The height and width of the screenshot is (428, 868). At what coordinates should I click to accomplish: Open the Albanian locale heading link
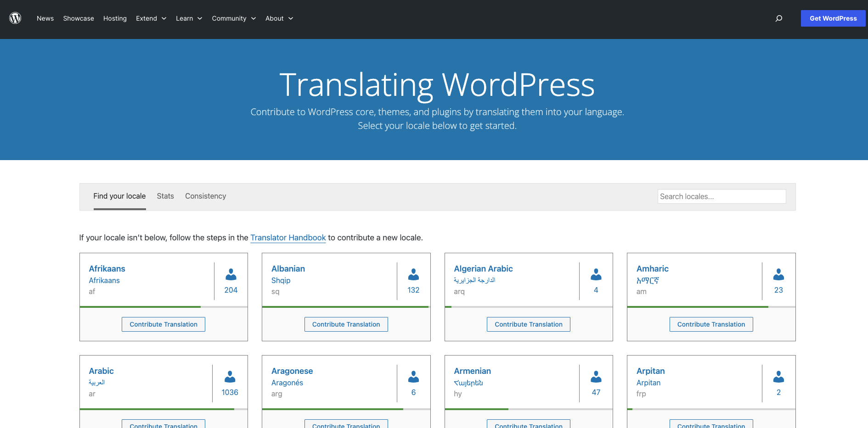coord(288,269)
